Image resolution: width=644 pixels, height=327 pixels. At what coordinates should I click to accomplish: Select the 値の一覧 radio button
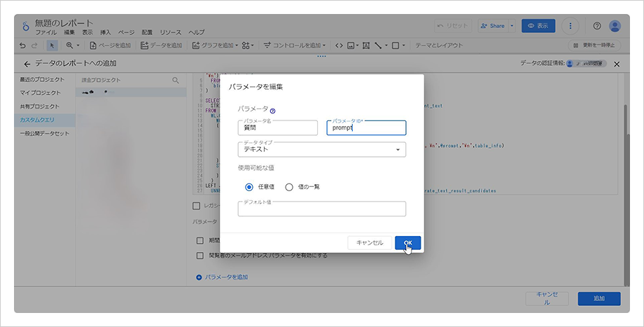pyautogui.click(x=289, y=187)
